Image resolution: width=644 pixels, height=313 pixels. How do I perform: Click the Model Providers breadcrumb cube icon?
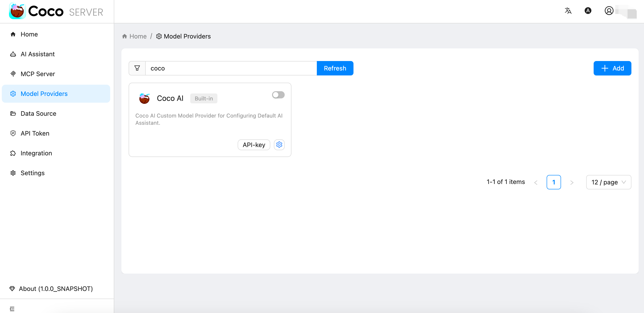click(159, 36)
